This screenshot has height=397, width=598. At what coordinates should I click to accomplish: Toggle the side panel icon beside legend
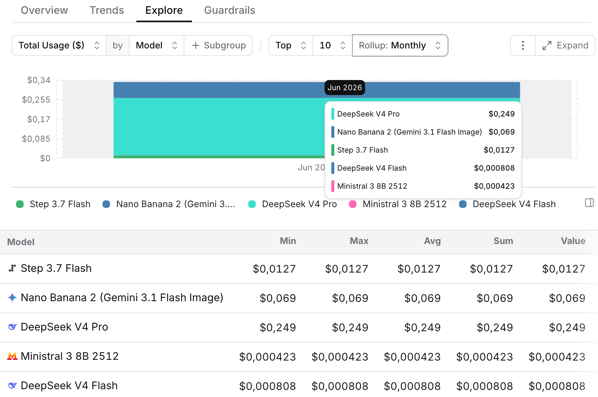(x=589, y=203)
